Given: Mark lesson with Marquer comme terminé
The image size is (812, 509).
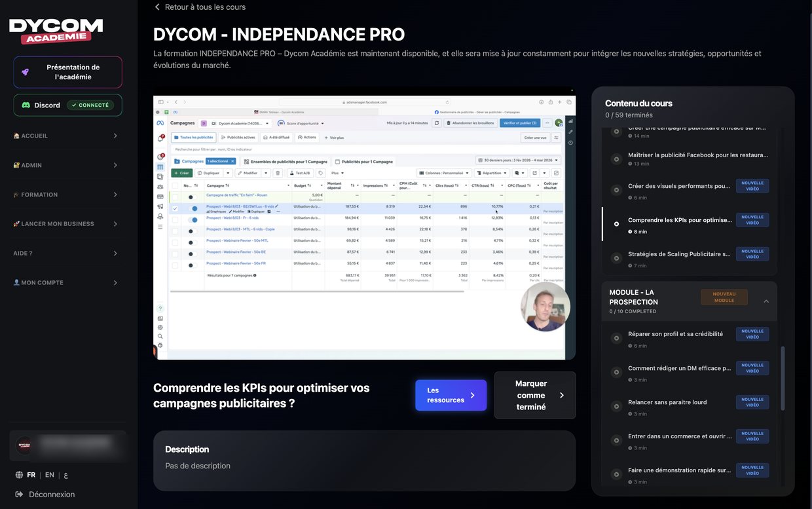Looking at the screenshot, I should (x=534, y=395).
